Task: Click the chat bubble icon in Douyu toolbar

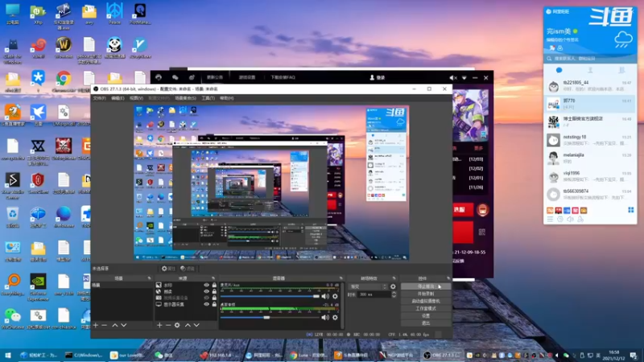Action: tap(175, 77)
